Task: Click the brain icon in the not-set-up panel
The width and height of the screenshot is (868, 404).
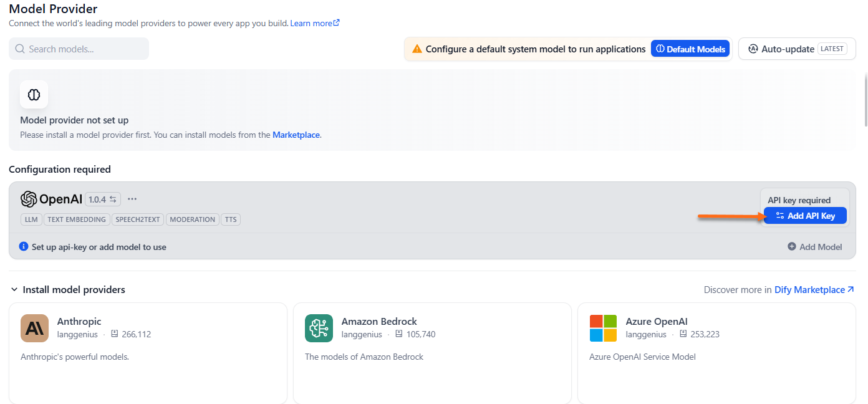Action: pos(34,95)
